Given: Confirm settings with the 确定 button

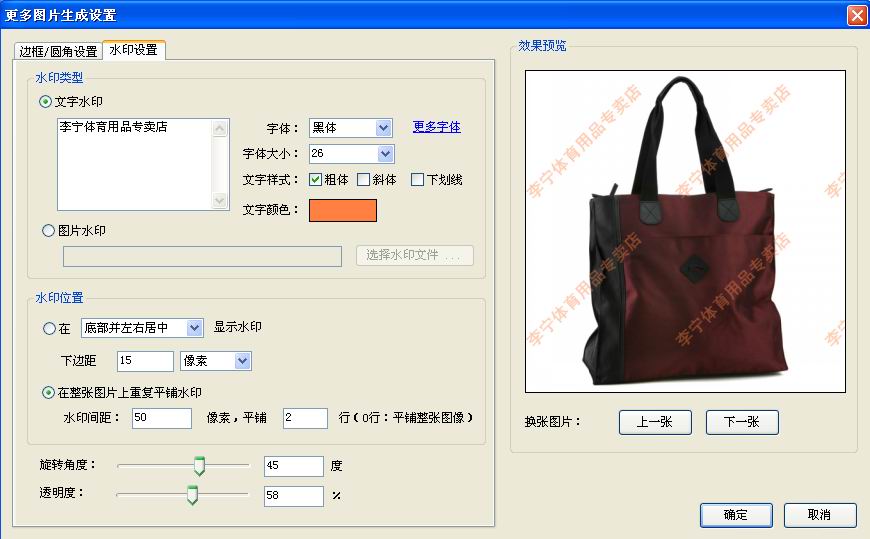Looking at the screenshot, I should [736, 515].
